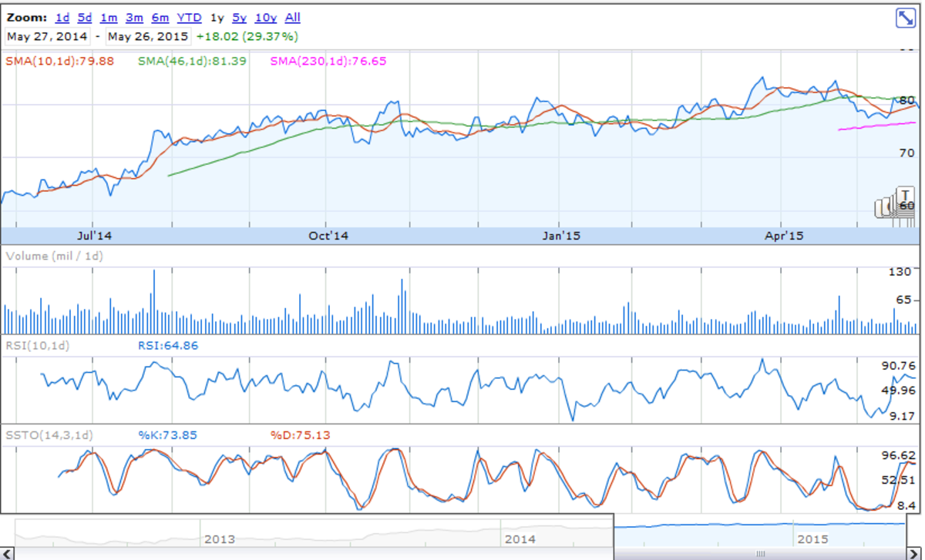Click the horizontal scrollbar thumb grip
Viewport: 925px width, 560px height.
click(762, 553)
